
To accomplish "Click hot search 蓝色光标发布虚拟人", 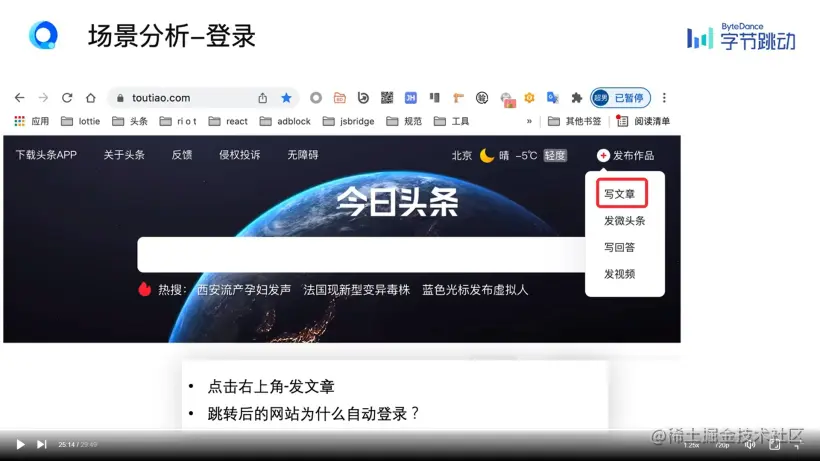I will 475,290.
